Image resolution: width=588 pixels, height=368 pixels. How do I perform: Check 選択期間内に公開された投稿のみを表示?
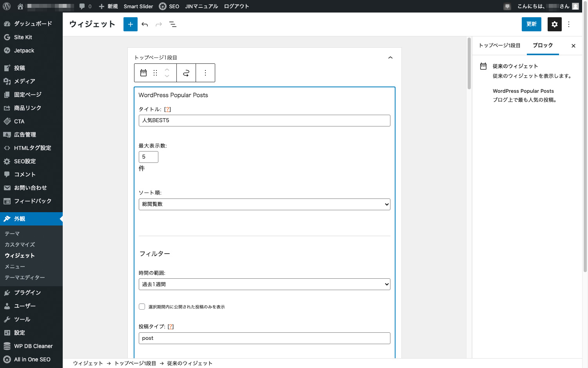[x=142, y=307]
